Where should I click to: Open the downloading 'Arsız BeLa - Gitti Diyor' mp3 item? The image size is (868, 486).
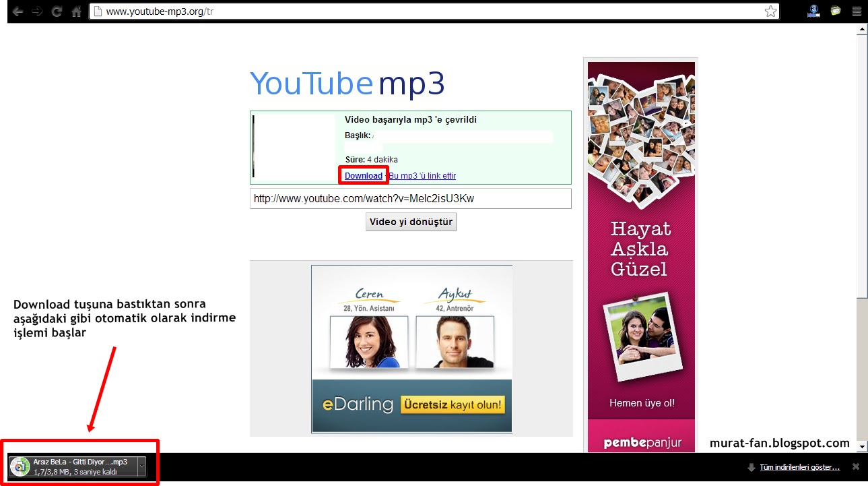(77, 467)
